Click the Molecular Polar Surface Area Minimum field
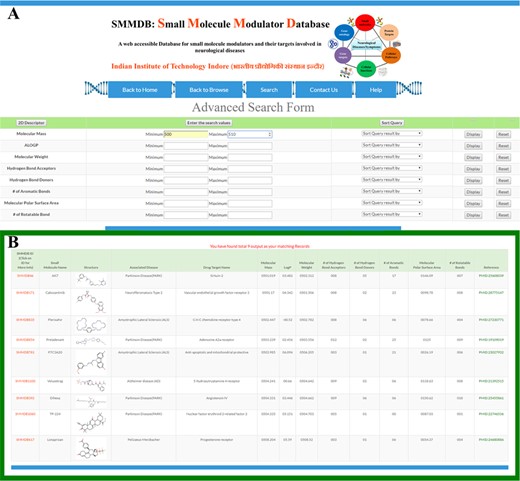 click(x=186, y=203)
